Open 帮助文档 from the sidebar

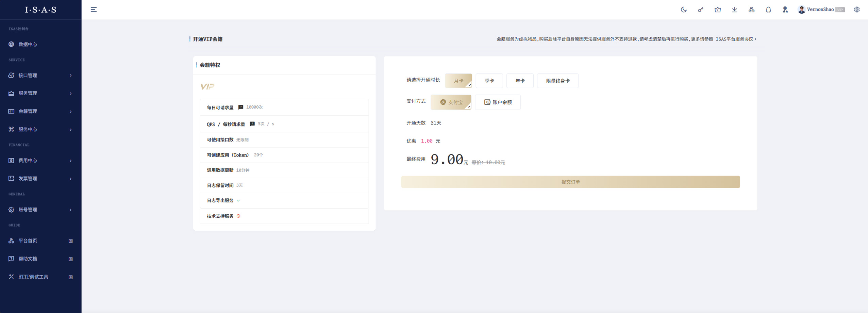pos(28,259)
